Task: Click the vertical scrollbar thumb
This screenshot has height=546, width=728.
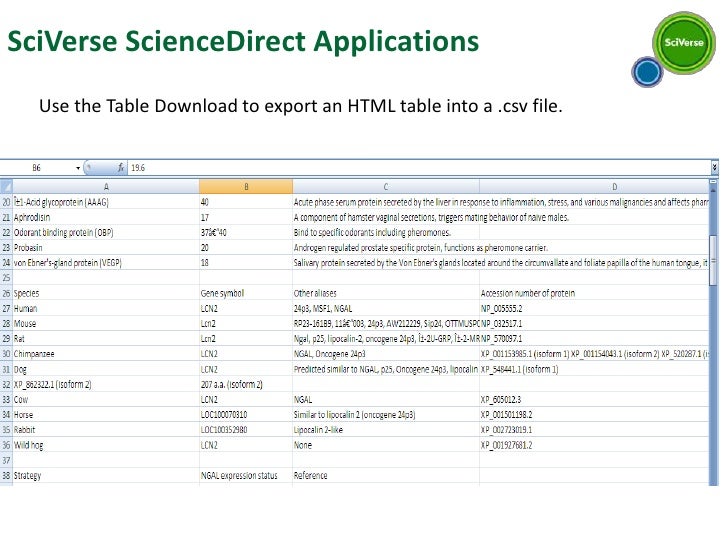Action: click(714, 260)
